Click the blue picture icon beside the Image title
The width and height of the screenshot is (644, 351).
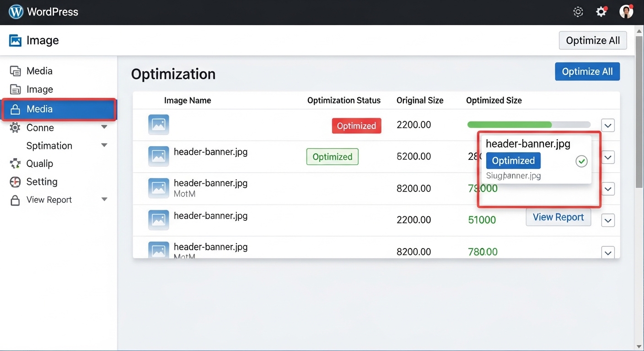[x=15, y=41]
